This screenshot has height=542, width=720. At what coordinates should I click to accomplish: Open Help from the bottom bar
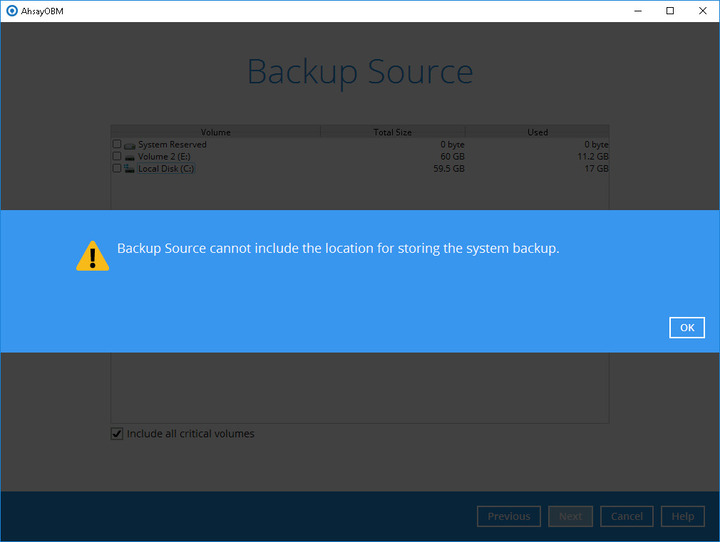click(x=682, y=516)
